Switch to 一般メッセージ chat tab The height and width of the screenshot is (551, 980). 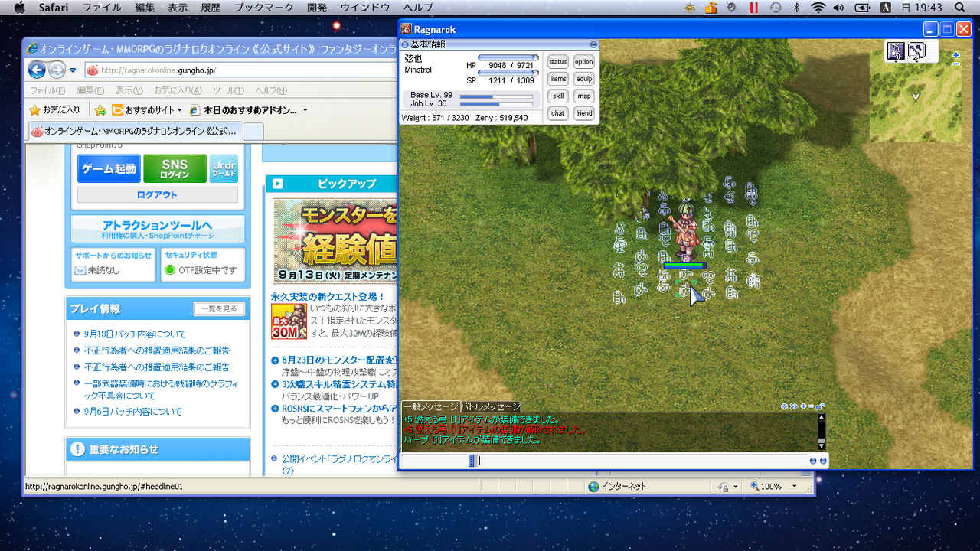click(x=431, y=406)
